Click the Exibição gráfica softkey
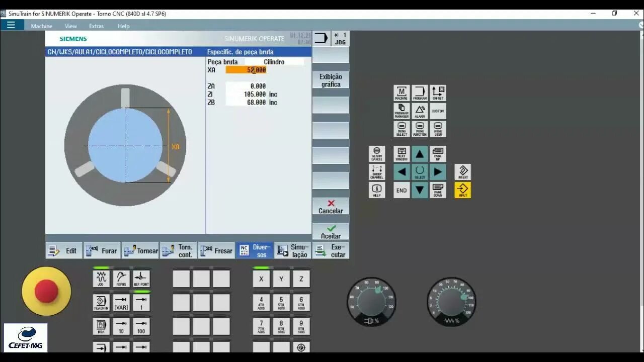 coord(331,80)
